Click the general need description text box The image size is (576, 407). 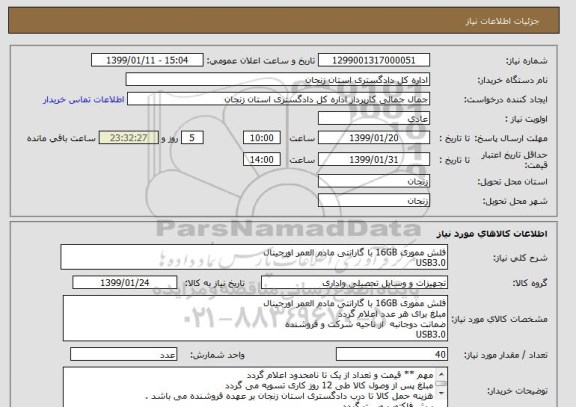point(254,257)
